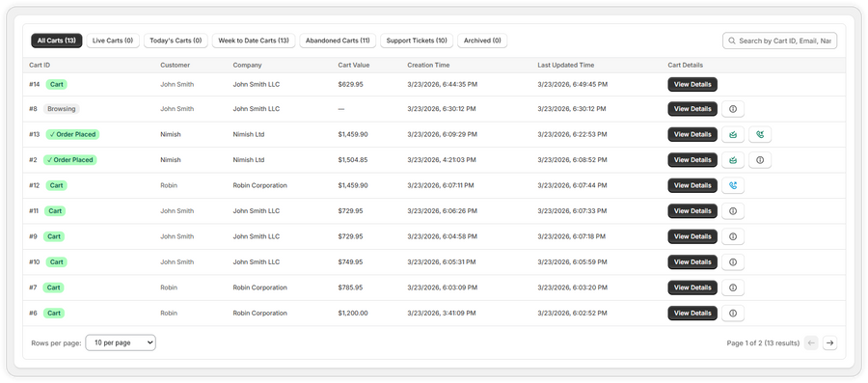Screen dimensions: 868x383
Task: Switch to Archived (0) tab
Action: 482,41
